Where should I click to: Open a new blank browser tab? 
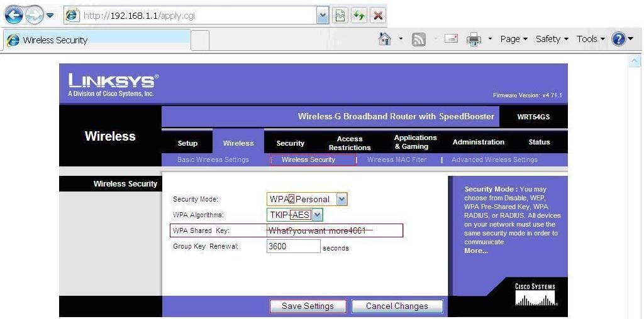[201, 41]
